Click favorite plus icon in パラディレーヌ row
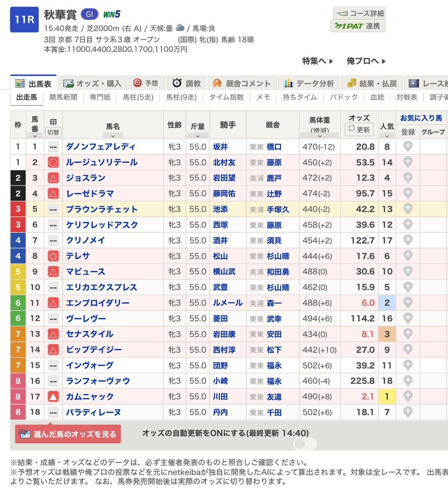448x491 pixels. pos(408,412)
